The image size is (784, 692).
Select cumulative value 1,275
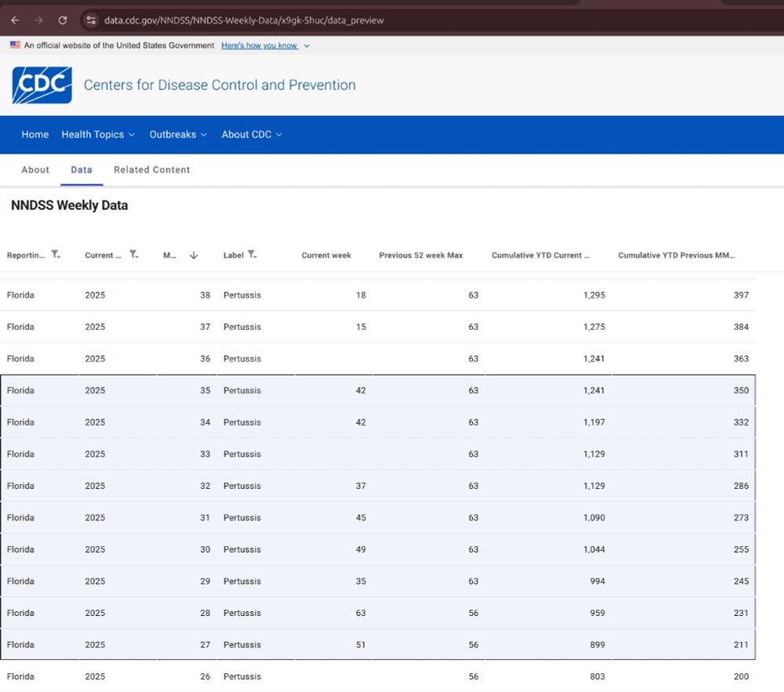[594, 327]
